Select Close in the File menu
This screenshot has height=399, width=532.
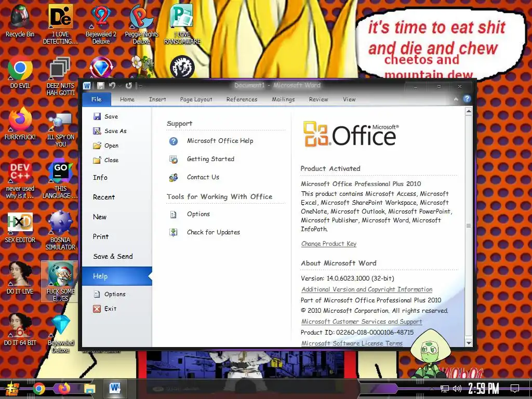[105, 160]
